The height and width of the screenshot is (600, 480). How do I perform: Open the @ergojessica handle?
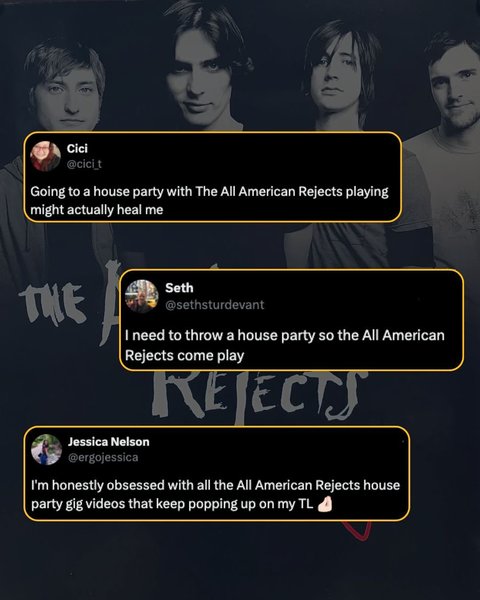[103, 457]
